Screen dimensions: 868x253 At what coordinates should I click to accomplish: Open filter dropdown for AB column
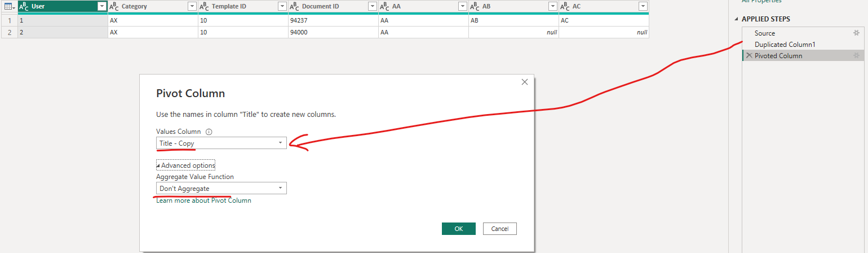pos(552,6)
